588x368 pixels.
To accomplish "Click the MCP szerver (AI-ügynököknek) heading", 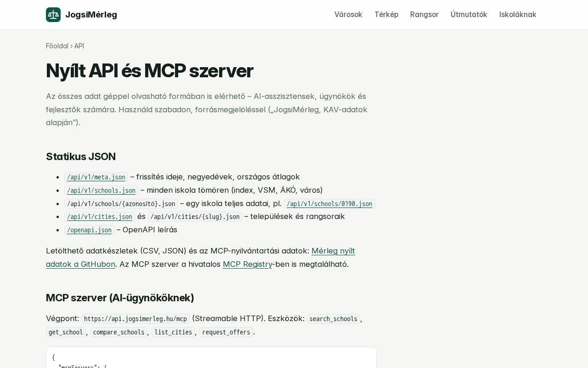I will click(x=120, y=298).
